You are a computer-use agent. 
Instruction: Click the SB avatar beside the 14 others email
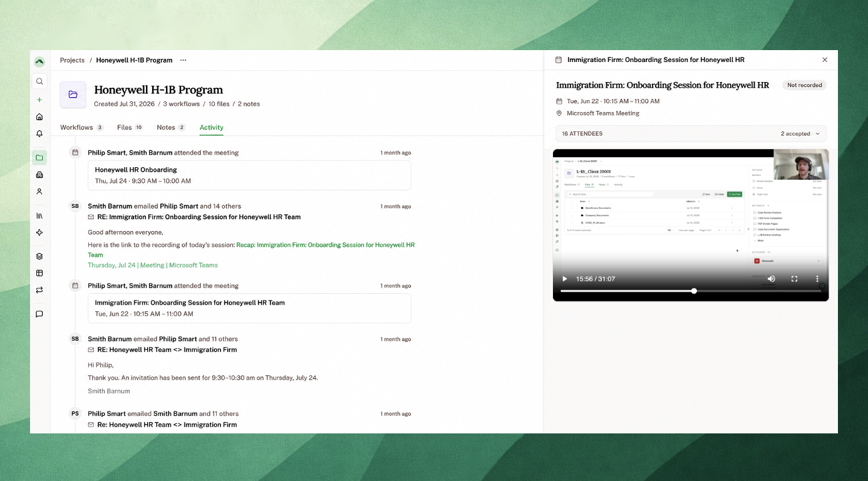(75, 206)
